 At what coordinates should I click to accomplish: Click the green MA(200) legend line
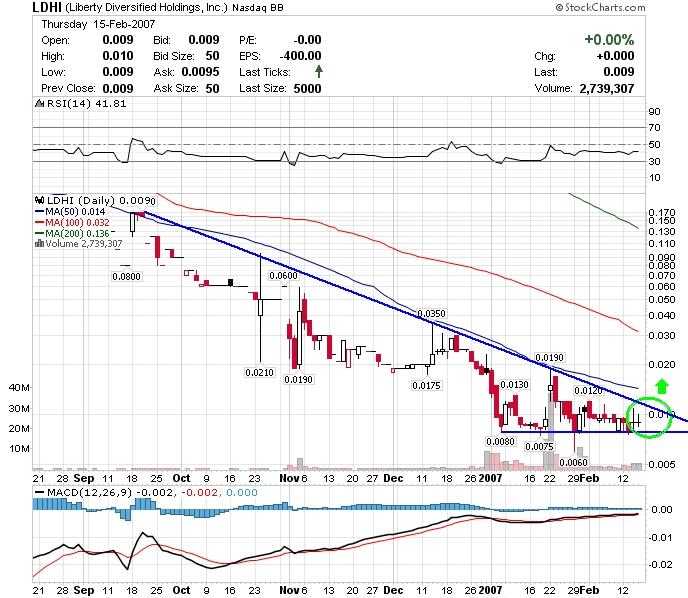click(x=39, y=233)
